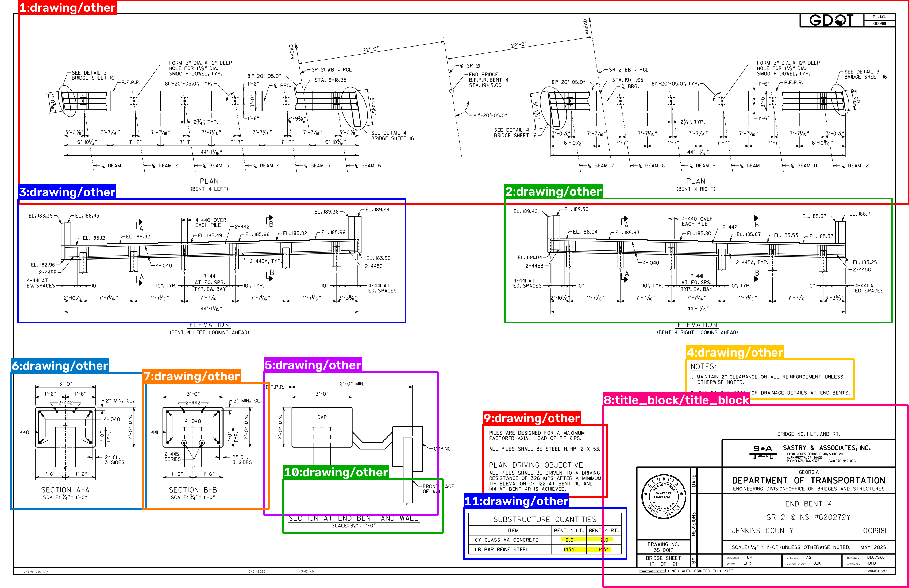This screenshot has width=909, height=588.
Task: Click the "END BENT 4" sheet title
Action: coord(808,504)
